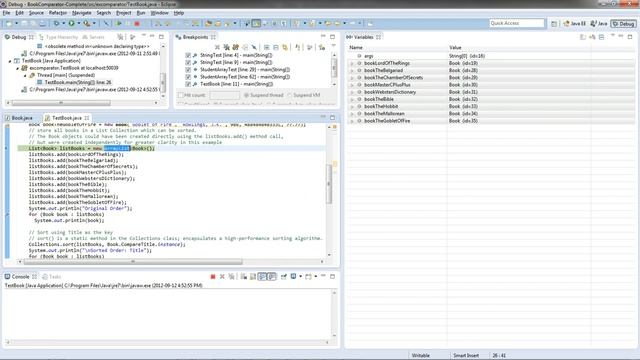This screenshot has width=640, height=360.
Task: Enable the Hit count checkbox
Action: click(180, 95)
